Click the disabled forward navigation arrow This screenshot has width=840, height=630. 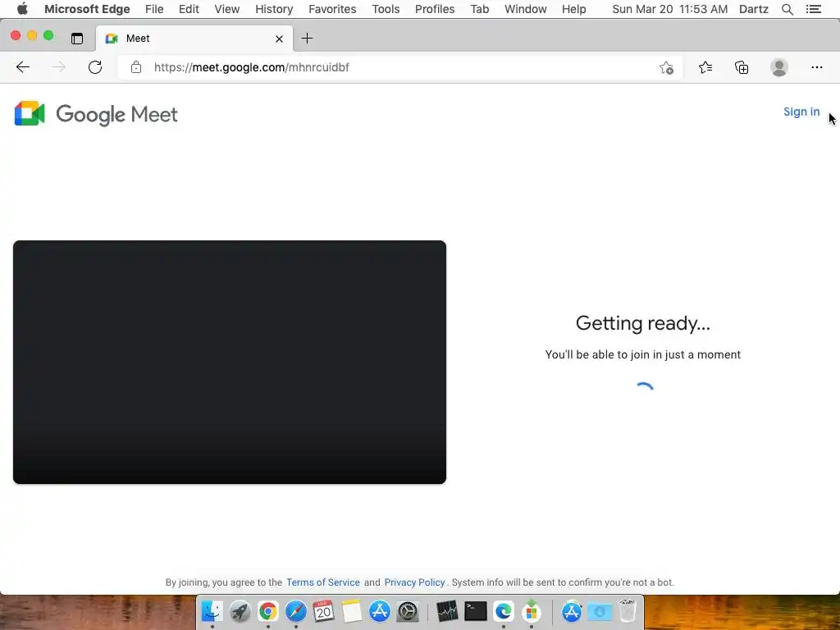point(59,67)
